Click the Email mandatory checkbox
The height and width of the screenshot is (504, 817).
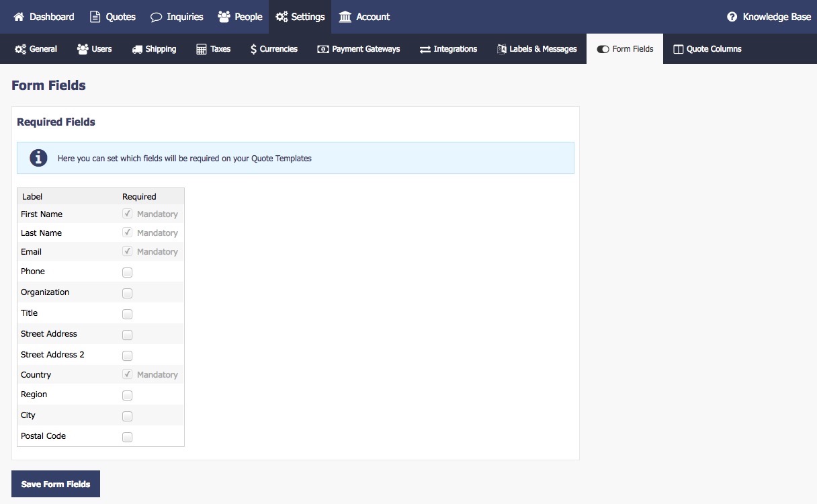tap(128, 251)
